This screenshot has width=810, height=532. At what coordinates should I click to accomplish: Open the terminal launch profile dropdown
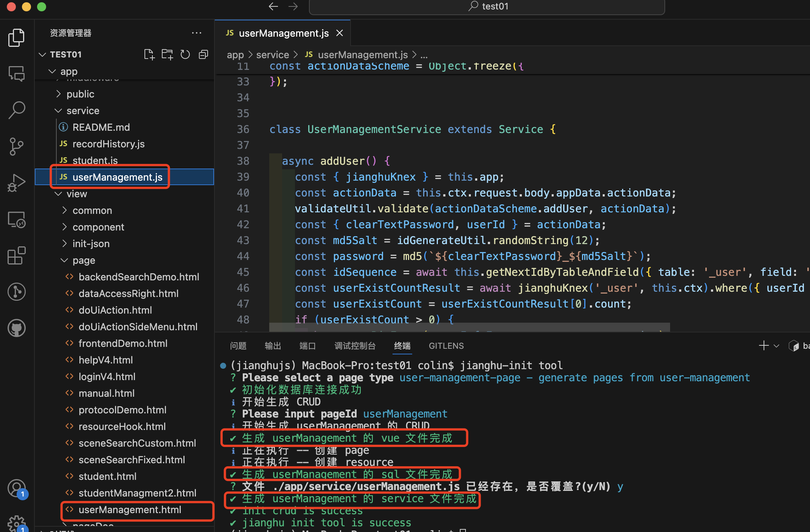777,345
